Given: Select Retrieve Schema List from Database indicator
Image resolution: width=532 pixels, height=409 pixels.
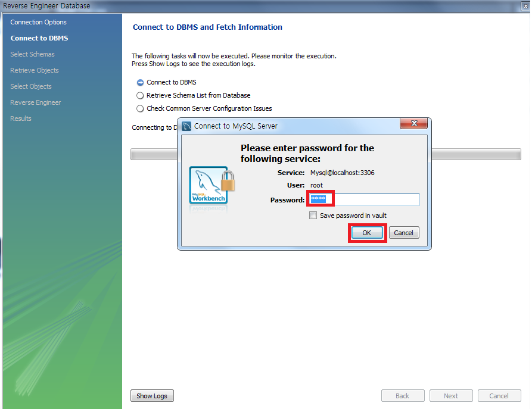Looking at the screenshot, I should coord(140,96).
